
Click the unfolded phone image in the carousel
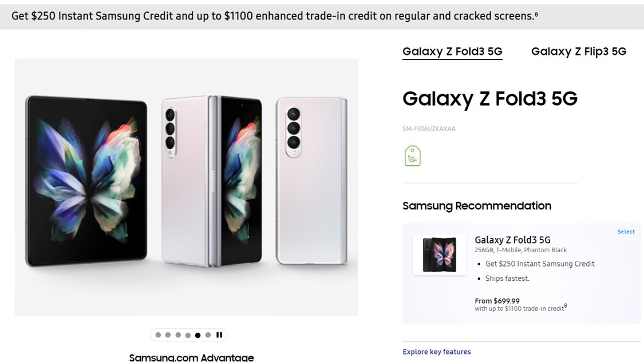(x=86, y=180)
